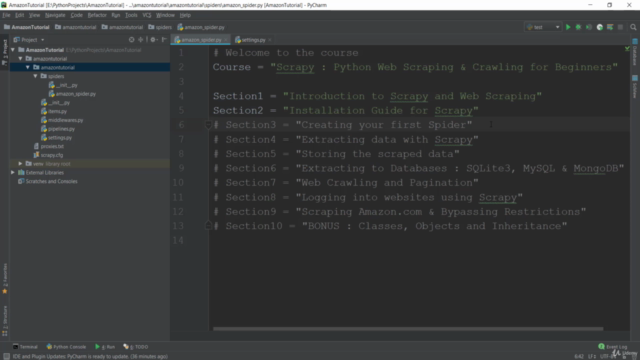Click amazon_spider.py breadcrumb in navigation bar
Viewport: 640px width, 360px height.
tap(201, 27)
